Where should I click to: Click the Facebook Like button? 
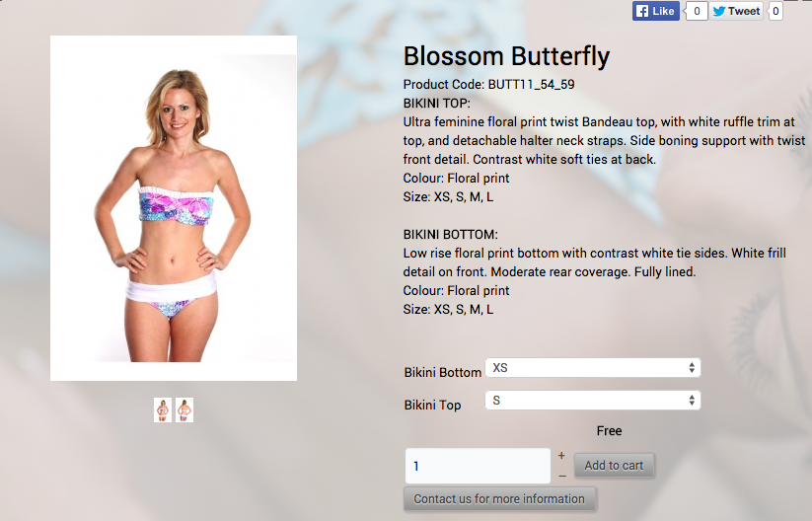655,11
